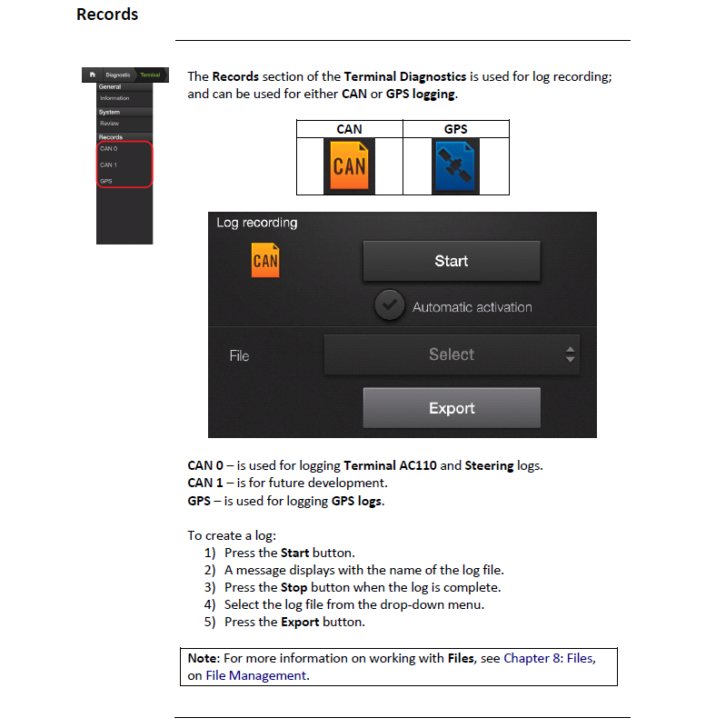
Task: Open Information under General in sidebar
Action: coord(114,98)
